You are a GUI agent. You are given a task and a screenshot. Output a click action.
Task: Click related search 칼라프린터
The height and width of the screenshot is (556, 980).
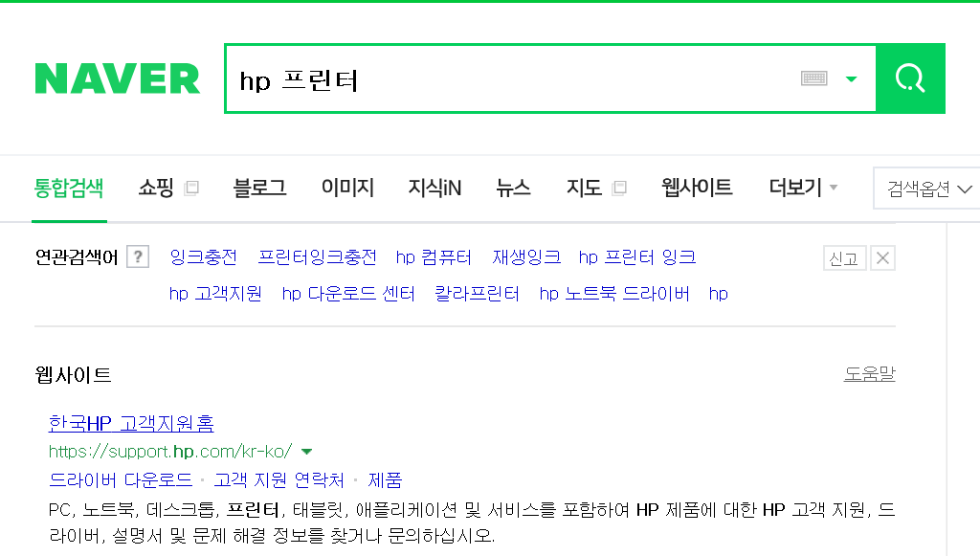477,294
